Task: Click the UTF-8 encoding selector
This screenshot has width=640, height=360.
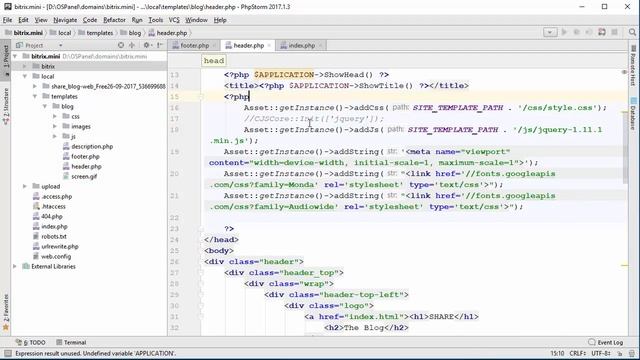Action: point(601,353)
